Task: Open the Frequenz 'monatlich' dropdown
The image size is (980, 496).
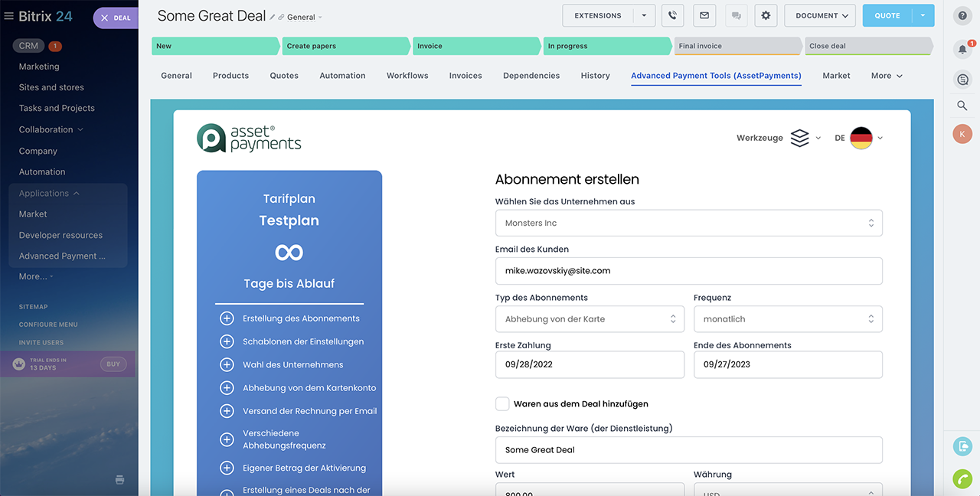Action: click(787, 319)
